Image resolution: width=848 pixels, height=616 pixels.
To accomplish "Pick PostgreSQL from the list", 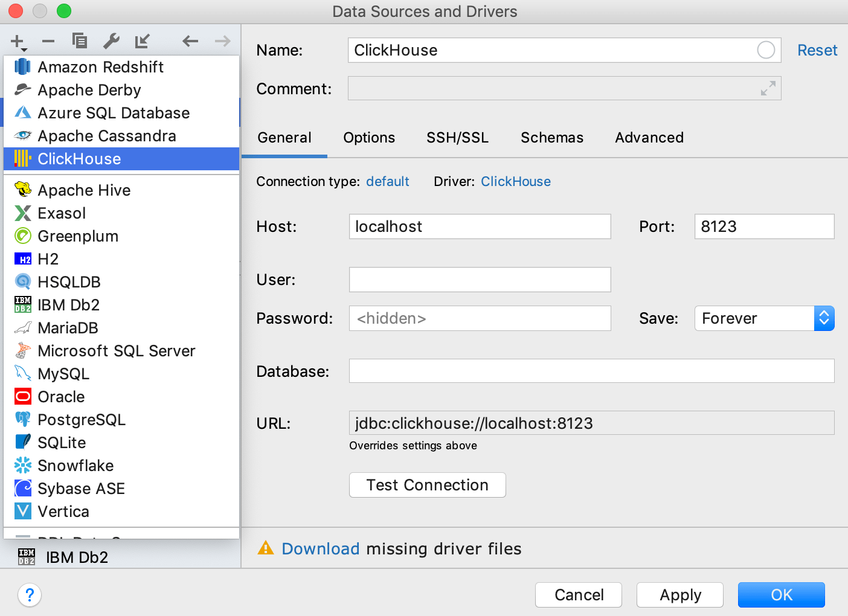I will pos(121,420).
